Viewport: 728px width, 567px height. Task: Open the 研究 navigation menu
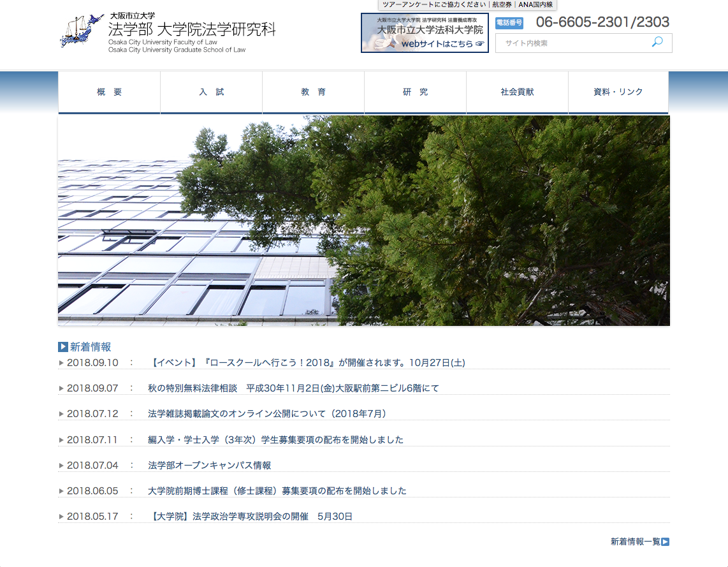(x=415, y=92)
